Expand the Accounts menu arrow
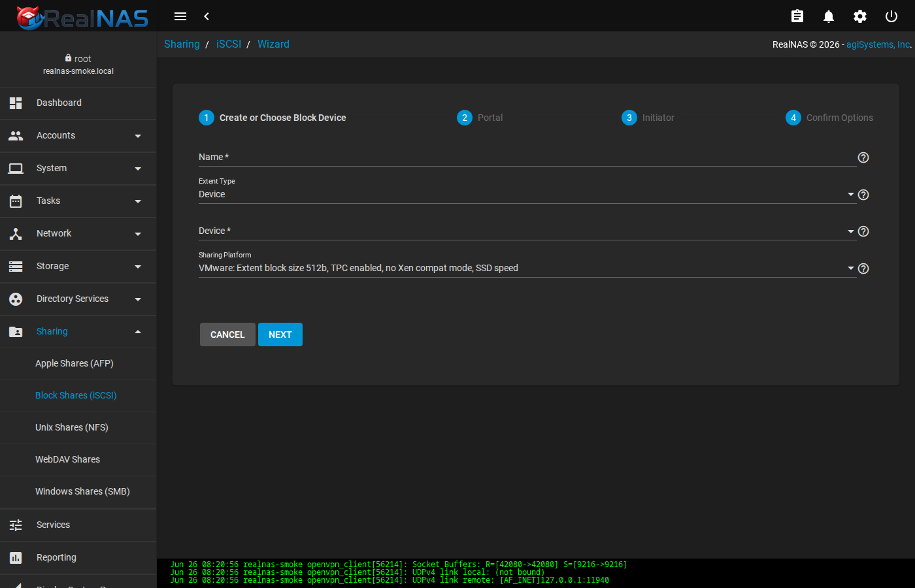This screenshot has height=588, width=915. pyautogui.click(x=138, y=136)
